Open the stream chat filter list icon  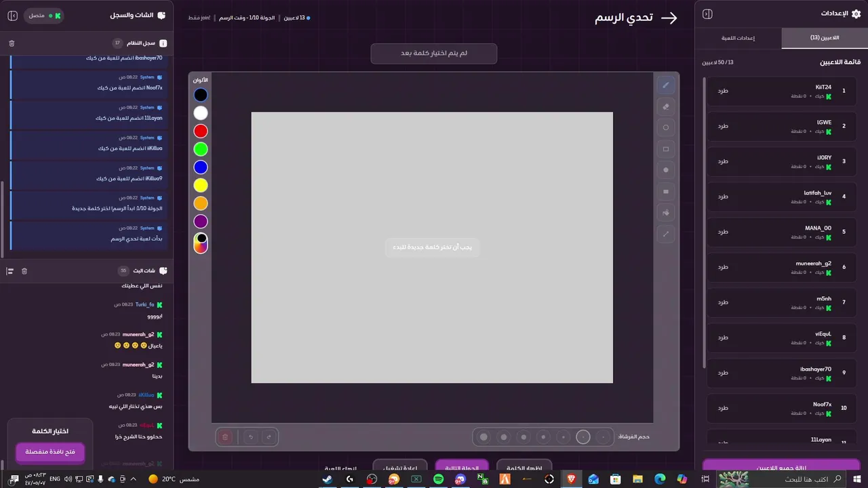(10, 271)
